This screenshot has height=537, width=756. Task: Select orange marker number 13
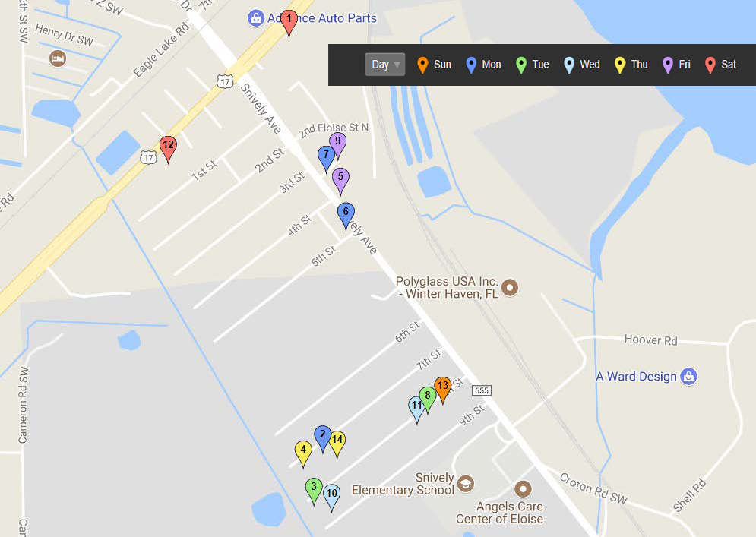click(x=443, y=388)
